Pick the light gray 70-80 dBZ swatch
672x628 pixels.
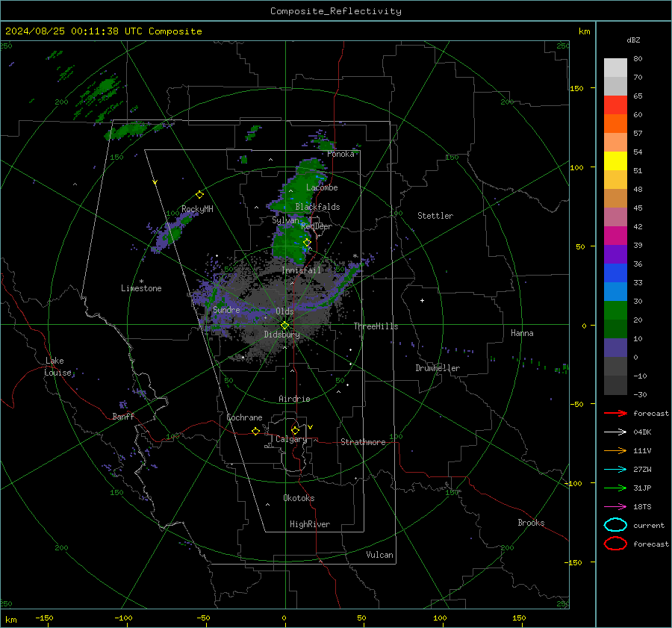point(615,68)
